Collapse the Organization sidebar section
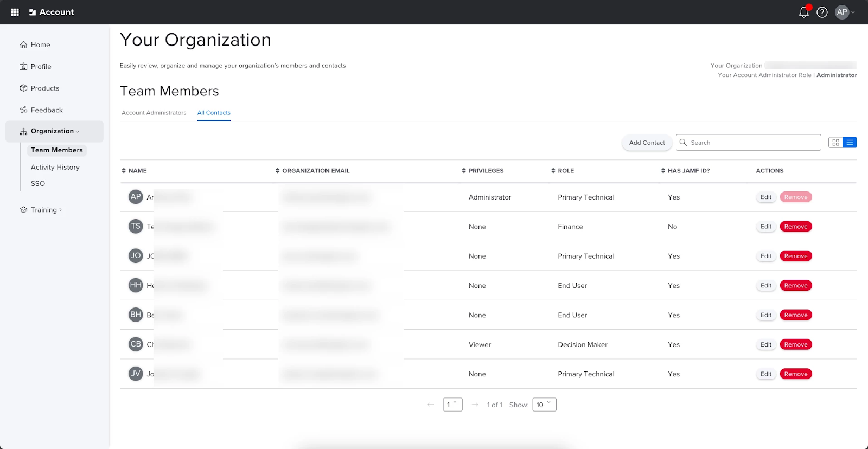 [54, 131]
